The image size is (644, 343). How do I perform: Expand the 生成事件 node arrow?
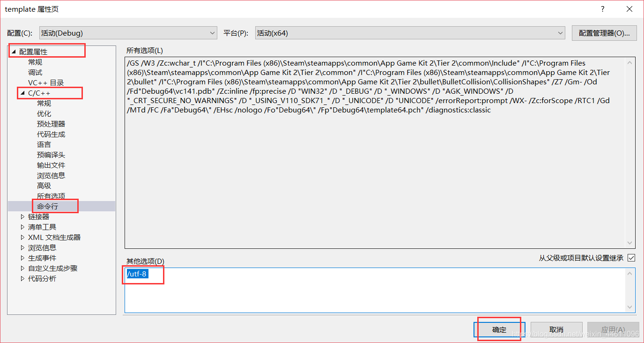pos(22,258)
